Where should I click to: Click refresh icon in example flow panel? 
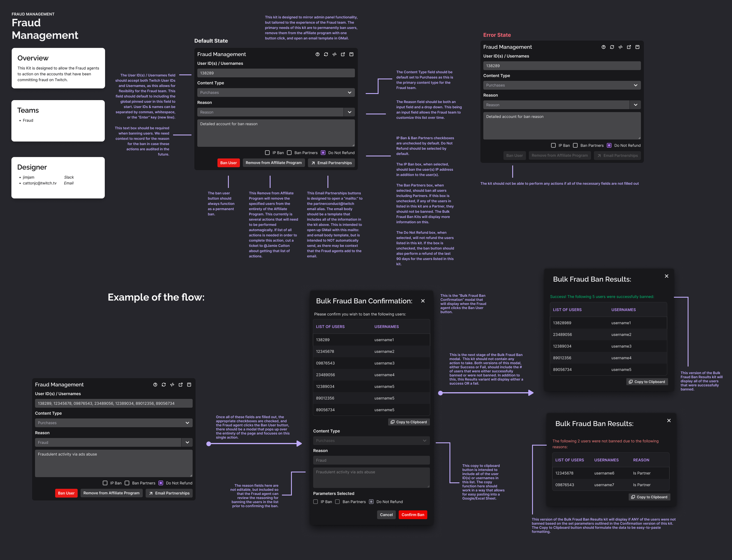click(164, 385)
